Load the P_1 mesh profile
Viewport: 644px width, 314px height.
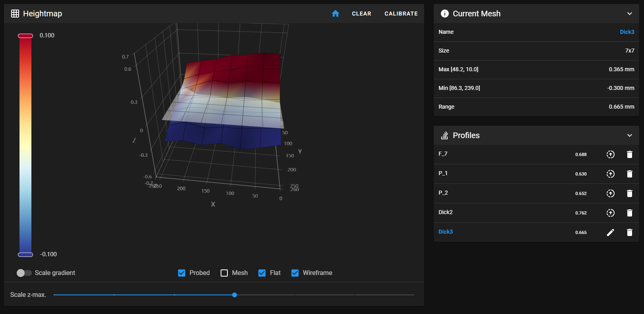tap(611, 174)
